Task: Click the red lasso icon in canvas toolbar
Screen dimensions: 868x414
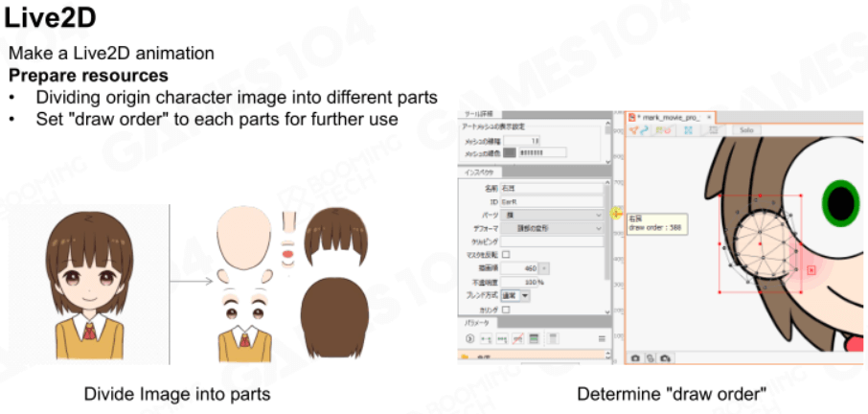Action: [666, 130]
